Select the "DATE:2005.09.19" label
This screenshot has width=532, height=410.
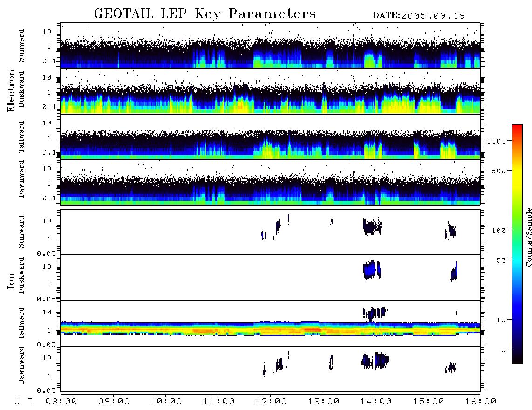tap(419, 15)
